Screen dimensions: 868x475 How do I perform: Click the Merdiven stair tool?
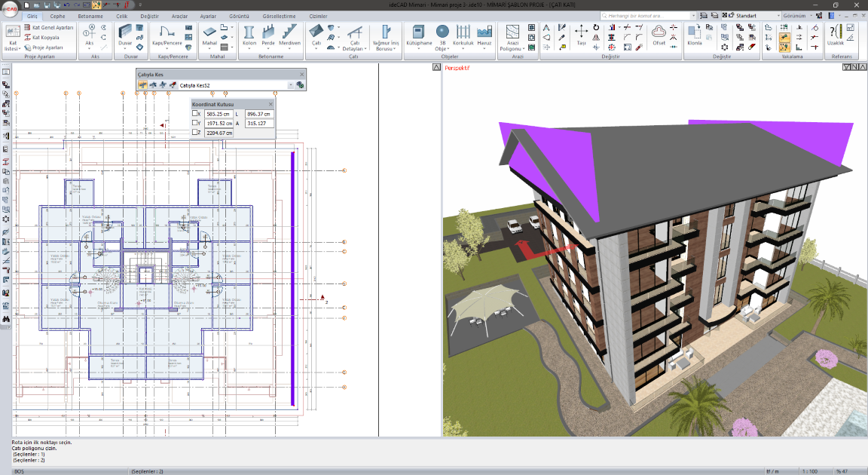click(290, 33)
